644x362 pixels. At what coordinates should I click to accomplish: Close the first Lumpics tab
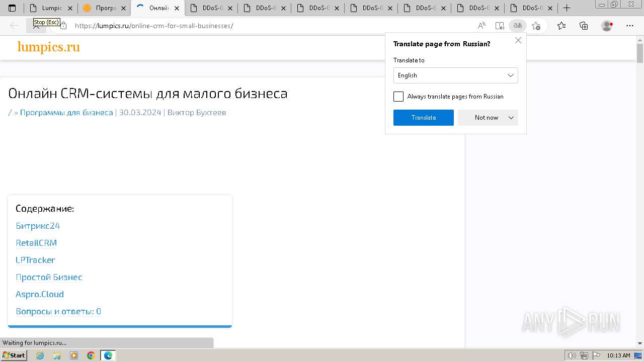click(70, 8)
